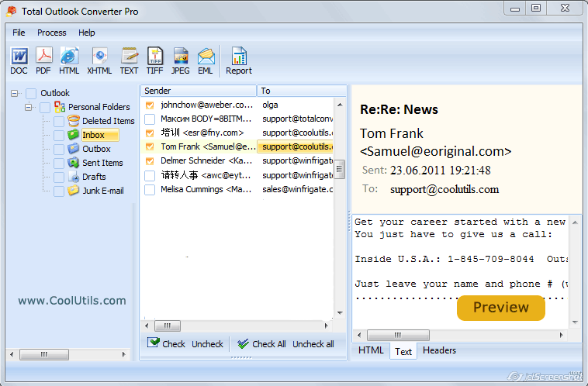Select the 培训 <esr@fny.com> email row
Viewport: 588px width, 386px height.
coord(239,133)
